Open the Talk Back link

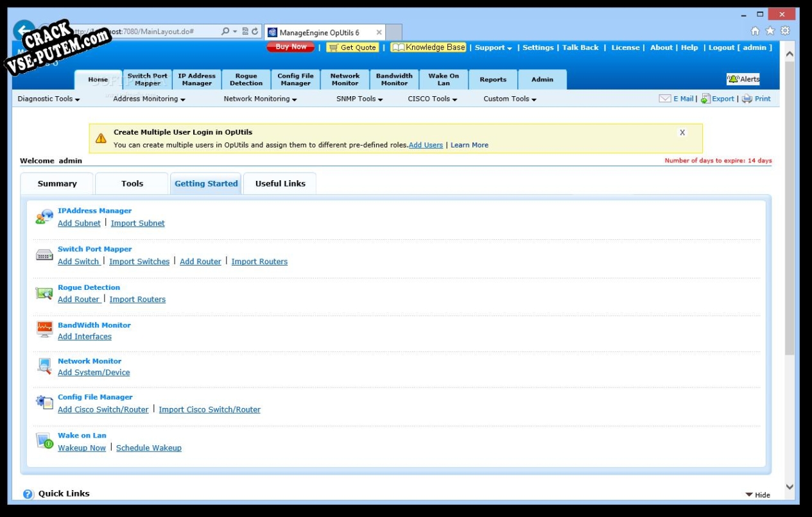(x=581, y=47)
